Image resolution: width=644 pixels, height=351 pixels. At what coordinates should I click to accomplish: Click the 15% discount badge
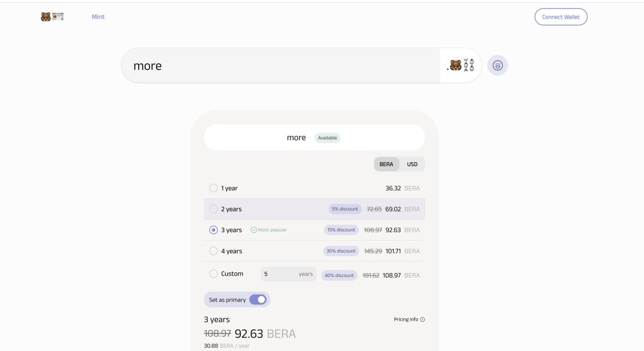(x=341, y=230)
